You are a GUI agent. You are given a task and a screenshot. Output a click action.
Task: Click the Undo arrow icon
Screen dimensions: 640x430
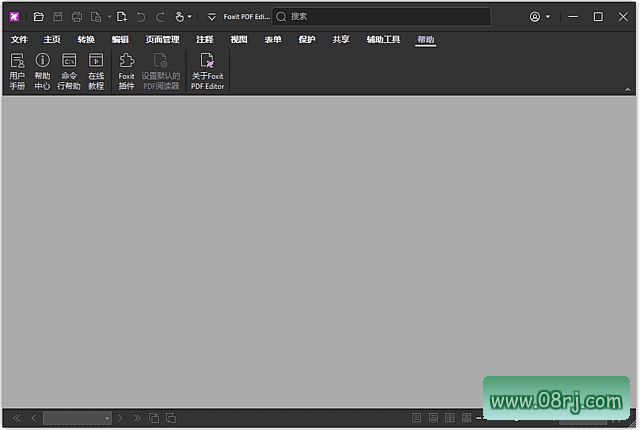tap(141, 17)
